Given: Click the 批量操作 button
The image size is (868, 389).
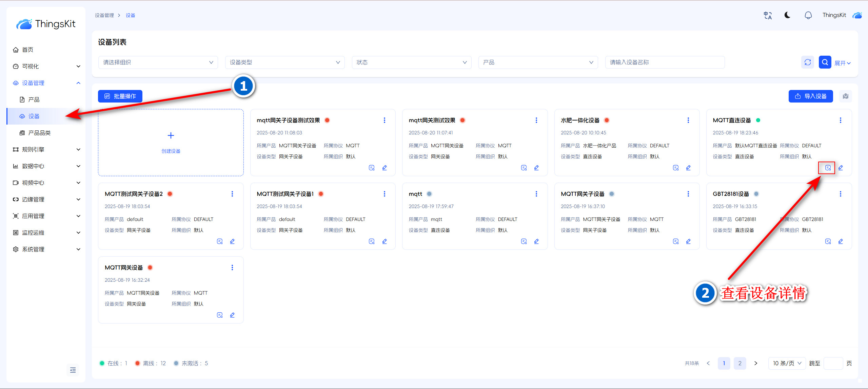Looking at the screenshot, I should tap(120, 96).
